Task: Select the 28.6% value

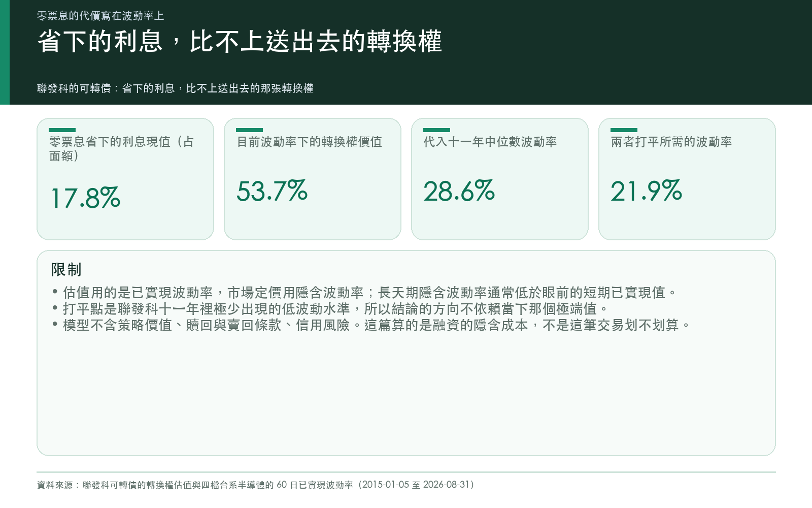Action: click(459, 191)
